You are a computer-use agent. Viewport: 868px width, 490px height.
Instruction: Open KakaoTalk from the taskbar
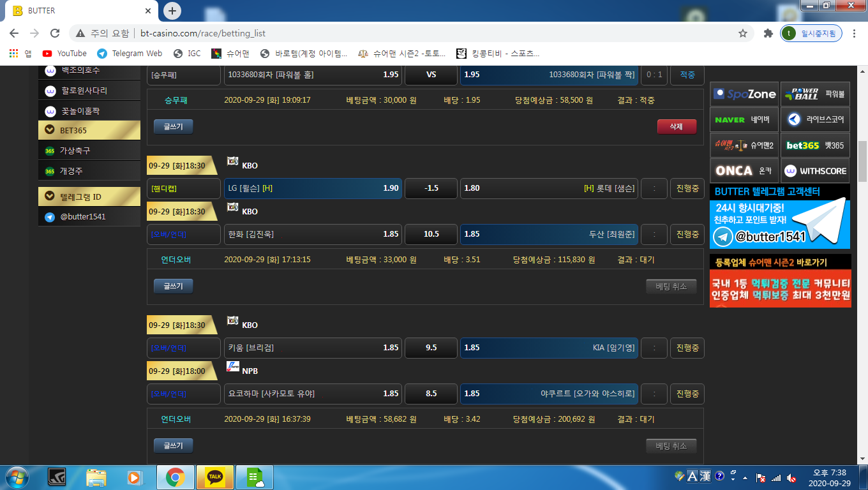tap(215, 477)
